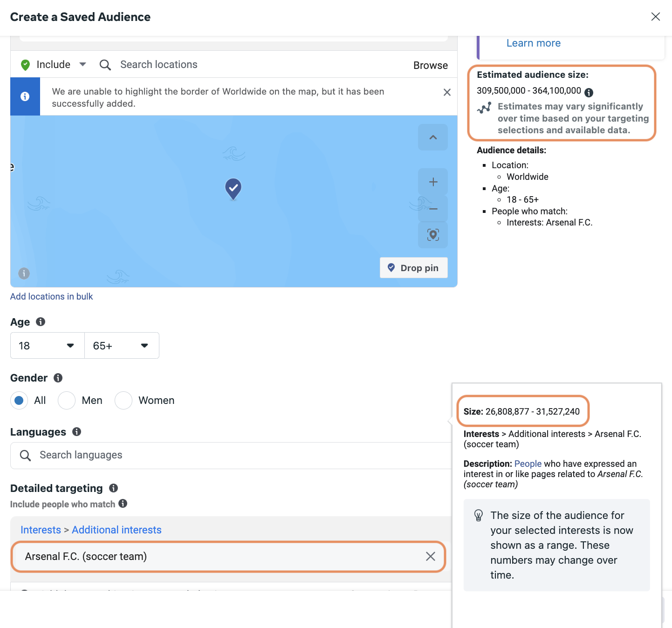Click the Size 26,808,877 - 31,527,240 text
The height and width of the screenshot is (628, 672).
(521, 411)
